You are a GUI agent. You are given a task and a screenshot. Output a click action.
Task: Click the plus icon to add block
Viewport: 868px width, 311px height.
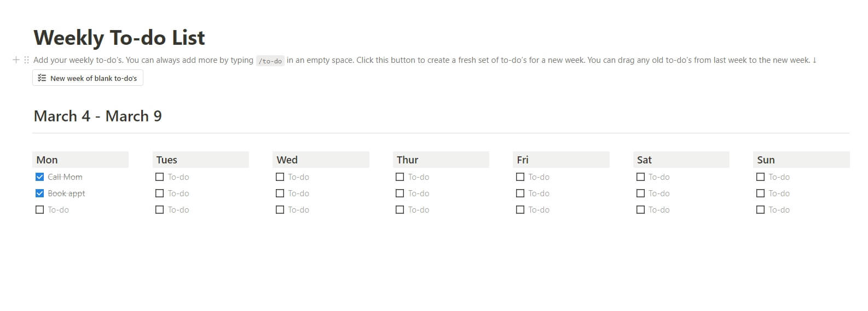[x=16, y=60]
